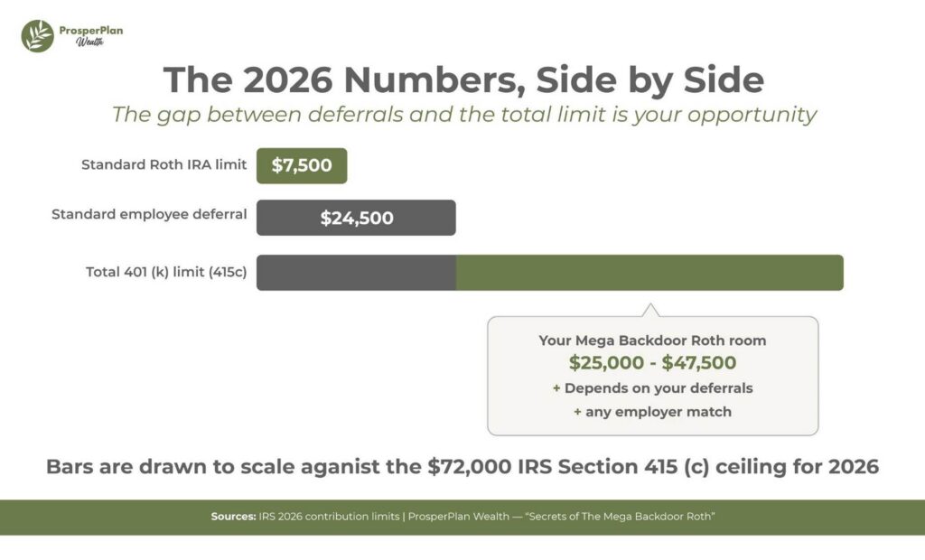Image resolution: width=925 pixels, height=560 pixels.
Task: Select the gray $24,500 employee deferral bar
Action: click(356, 218)
